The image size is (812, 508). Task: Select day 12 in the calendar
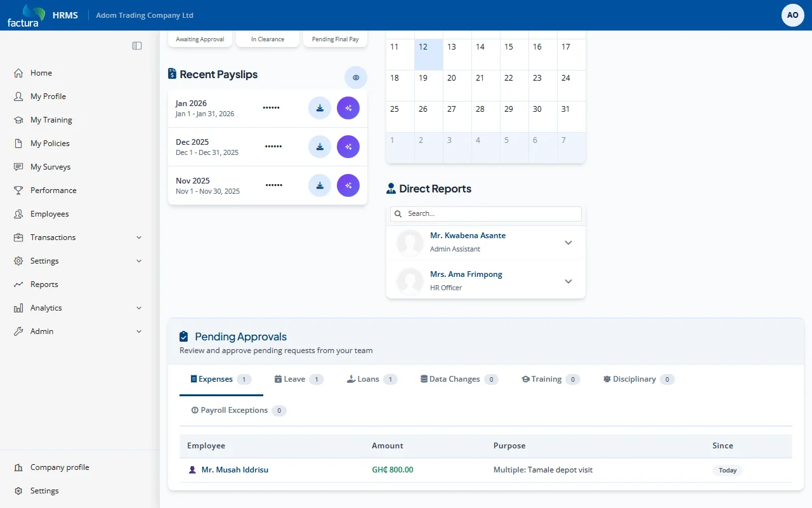click(x=429, y=55)
